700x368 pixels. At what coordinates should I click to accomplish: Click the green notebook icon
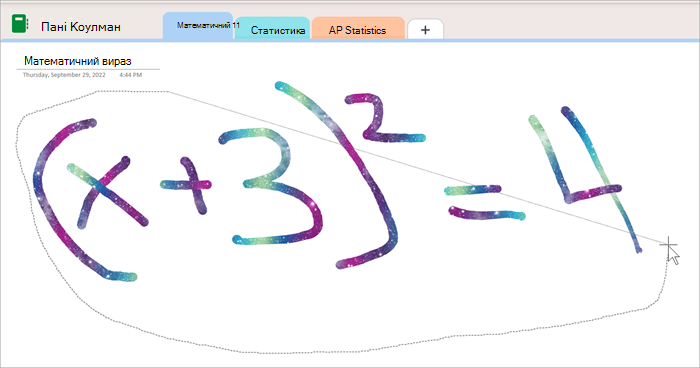click(20, 24)
